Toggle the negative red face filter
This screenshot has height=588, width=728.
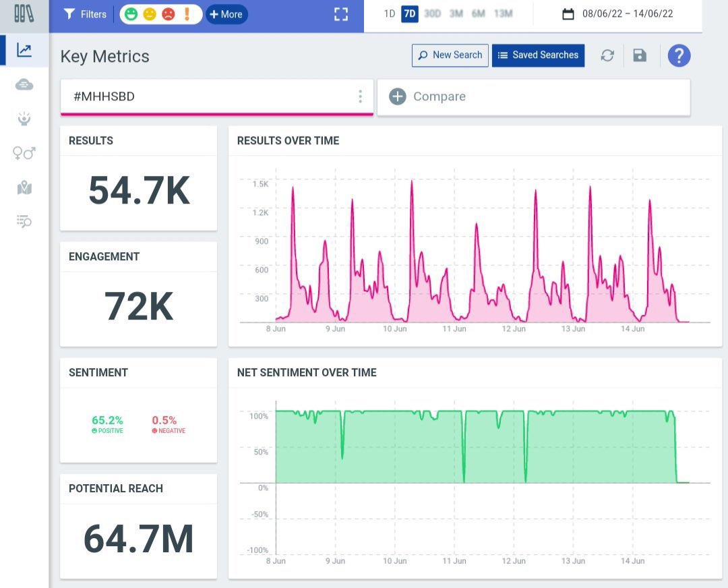(168, 14)
